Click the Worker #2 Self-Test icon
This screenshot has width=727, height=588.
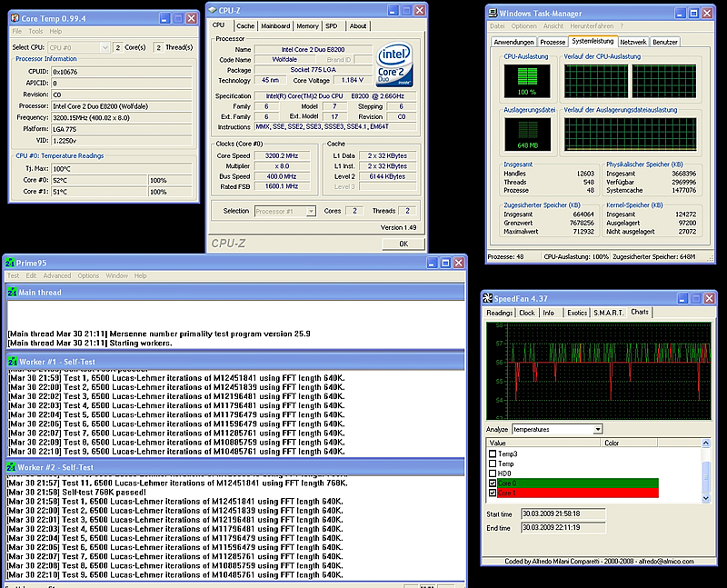click(11, 467)
